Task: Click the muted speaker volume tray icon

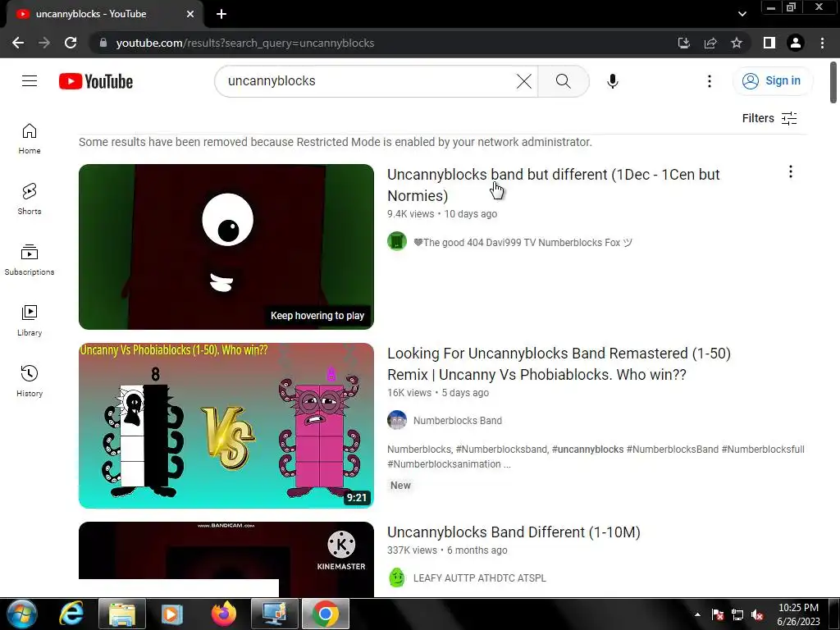Action: 757,615
